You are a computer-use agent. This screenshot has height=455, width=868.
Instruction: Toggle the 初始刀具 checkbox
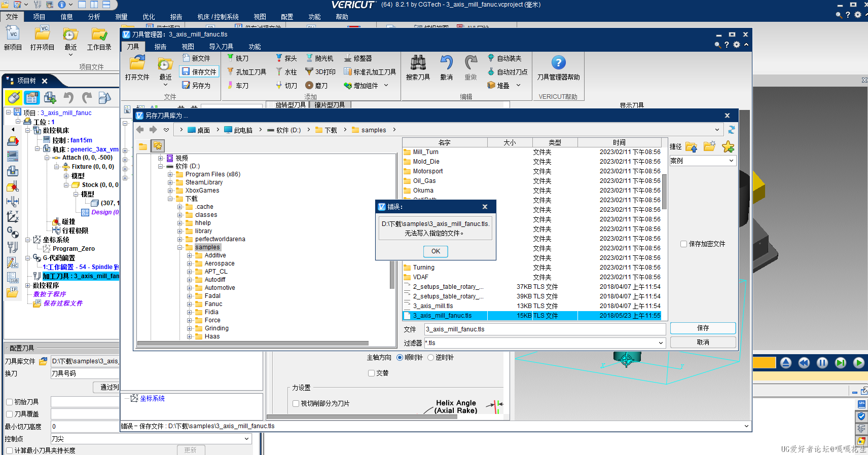9,402
